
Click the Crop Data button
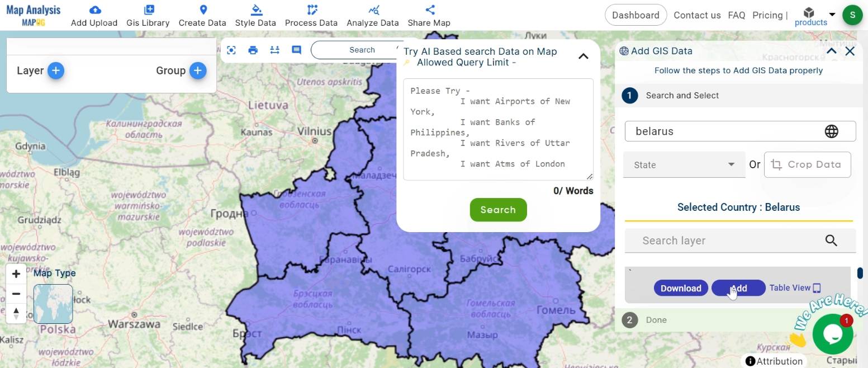point(807,164)
